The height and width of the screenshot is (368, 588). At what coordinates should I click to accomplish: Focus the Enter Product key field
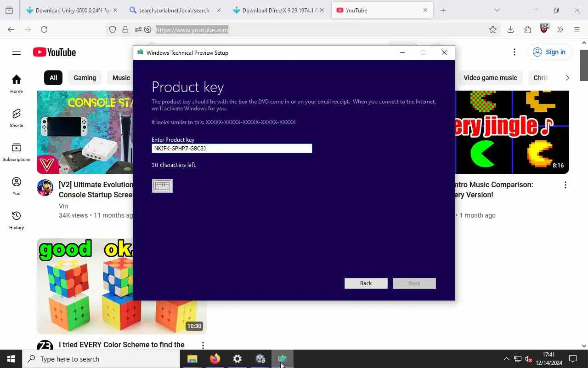[x=232, y=148]
